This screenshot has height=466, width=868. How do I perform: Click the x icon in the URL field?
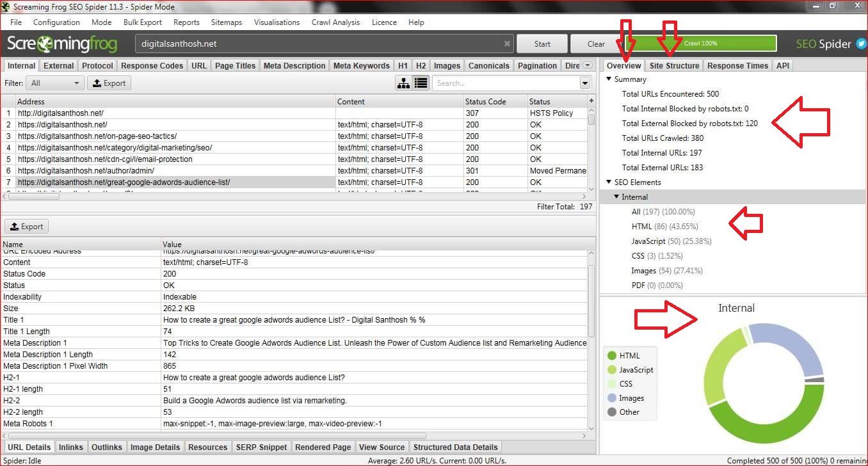[507, 44]
